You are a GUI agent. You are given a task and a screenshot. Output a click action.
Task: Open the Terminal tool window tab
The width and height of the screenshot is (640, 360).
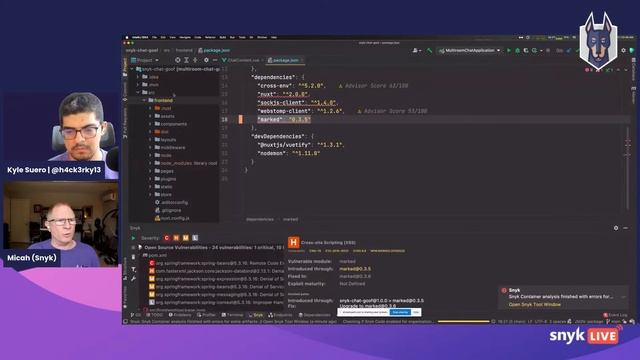[232, 315]
